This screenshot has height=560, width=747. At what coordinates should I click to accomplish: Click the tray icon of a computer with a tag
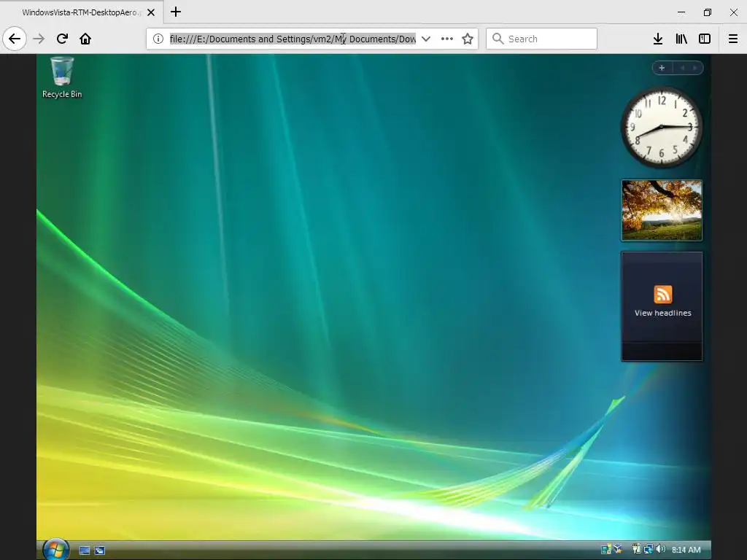pos(606,550)
